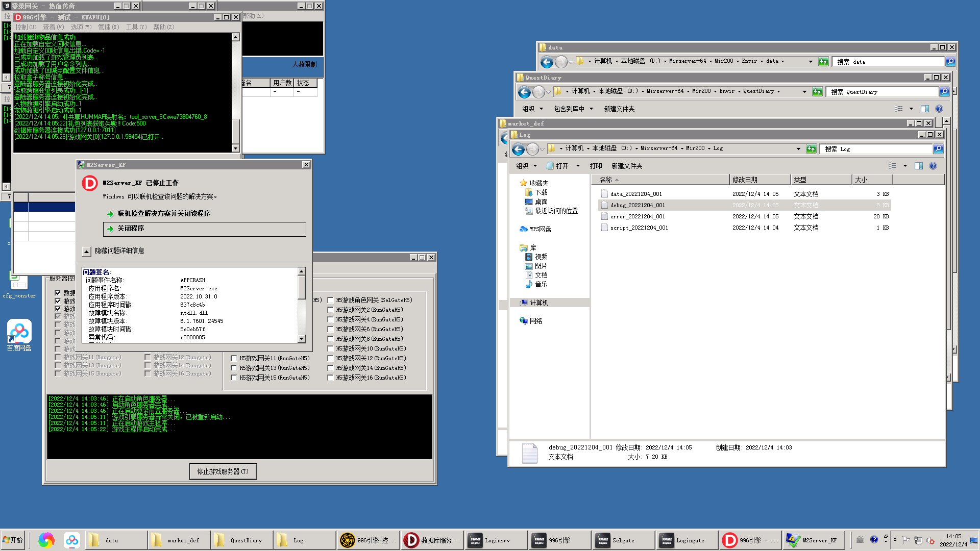
Task: Click the forward arrow in Log window
Action: (x=532, y=149)
